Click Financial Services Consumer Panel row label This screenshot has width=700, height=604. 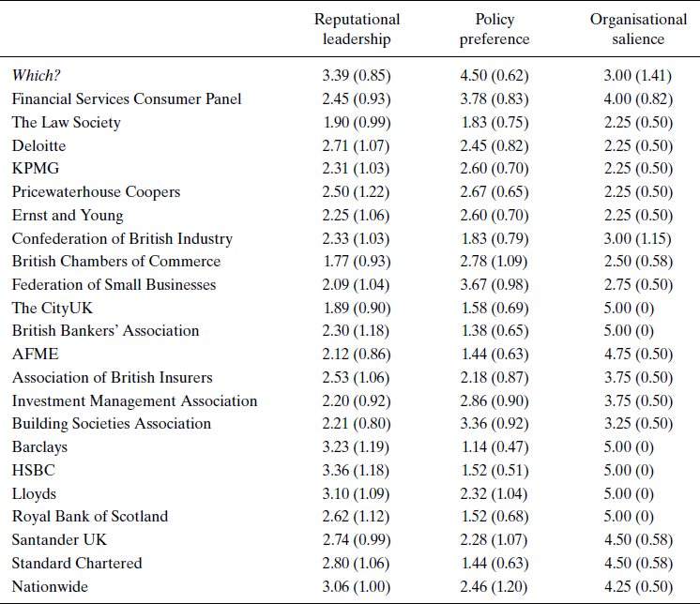tap(127, 99)
